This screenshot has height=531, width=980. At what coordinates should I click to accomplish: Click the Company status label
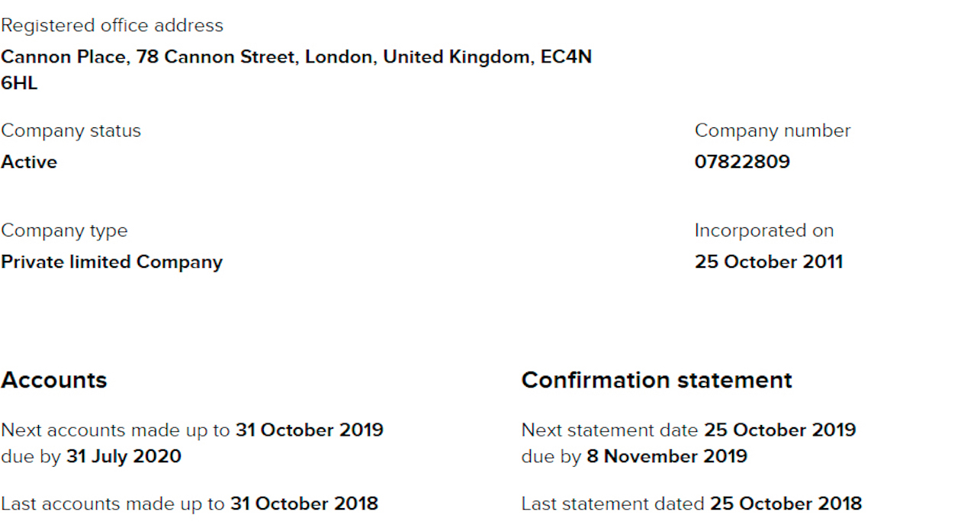point(71,131)
